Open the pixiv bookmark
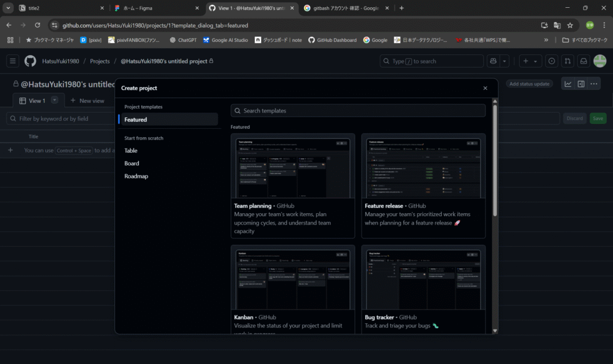The image size is (613, 364). point(91,40)
